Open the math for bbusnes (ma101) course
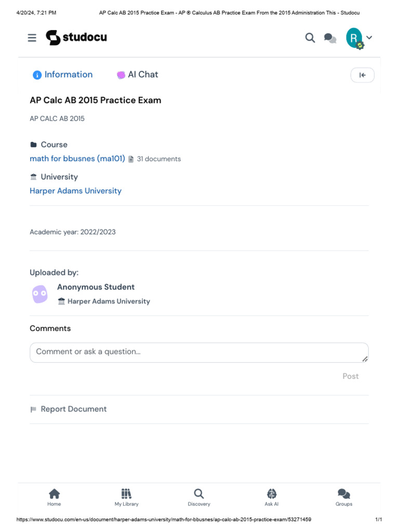The height and width of the screenshot is (532, 399). (x=77, y=158)
